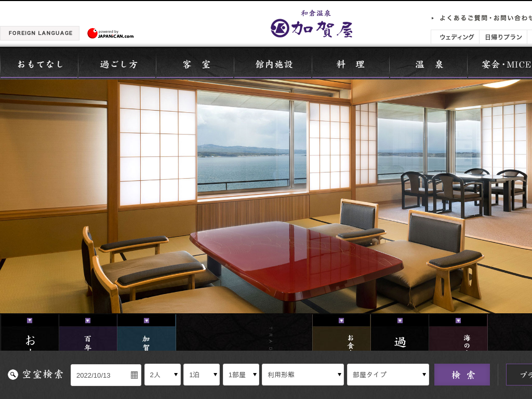Viewport: 532px width, 399px height.
Task: Click the 2022/10/13 date input field
Action: (x=101, y=375)
